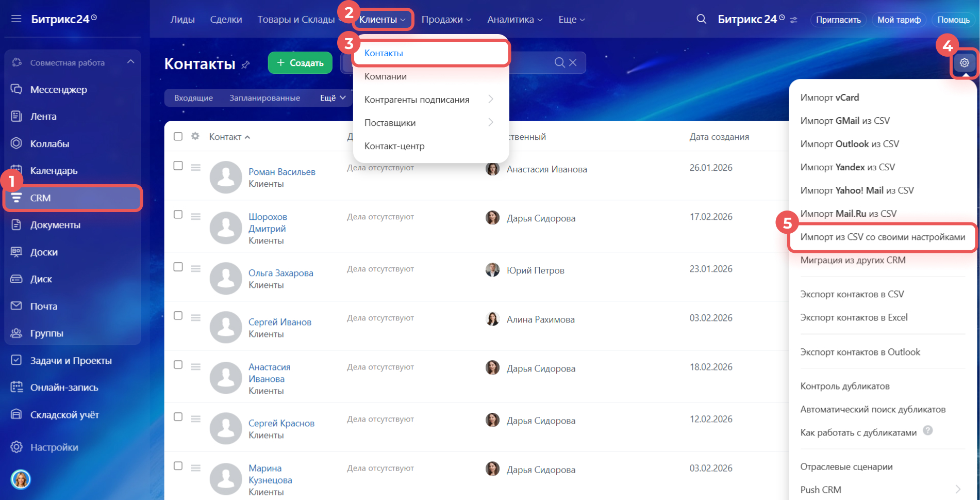Choose Компании from the Клиенты menu
This screenshot has height=500, width=980.
coord(385,76)
